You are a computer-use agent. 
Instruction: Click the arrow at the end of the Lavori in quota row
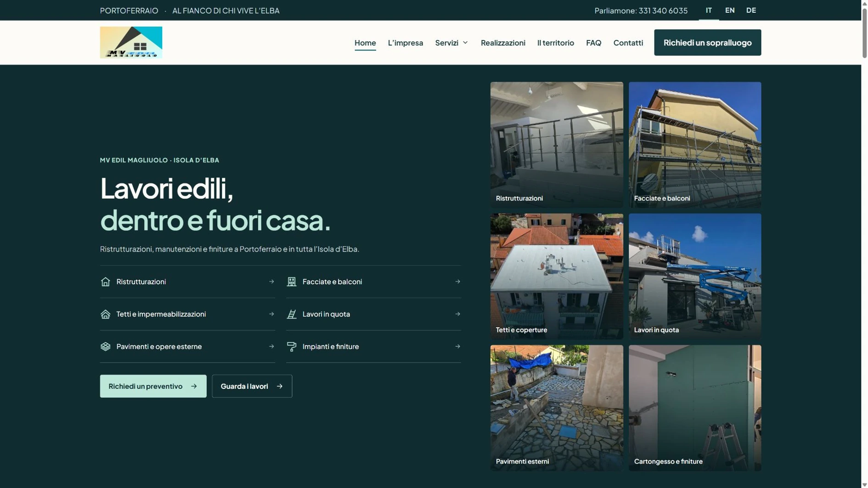[x=457, y=314]
